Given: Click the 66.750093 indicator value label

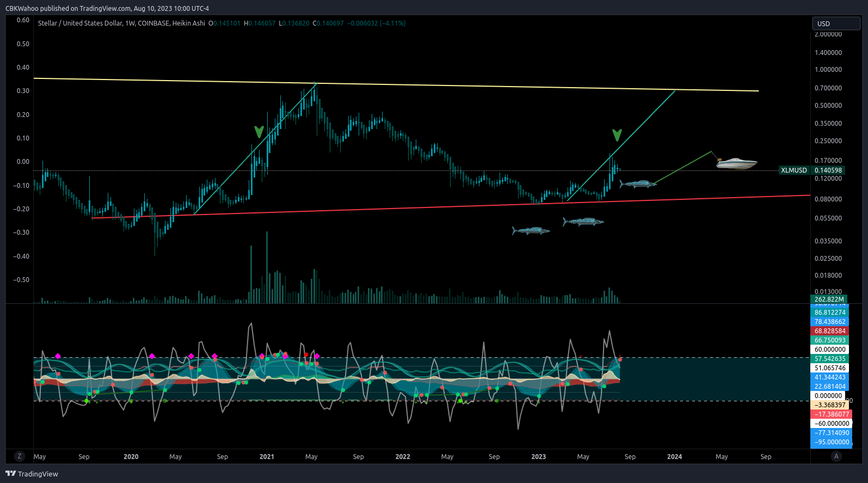Looking at the screenshot, I should pyautogui.click(x=830, y=340).
